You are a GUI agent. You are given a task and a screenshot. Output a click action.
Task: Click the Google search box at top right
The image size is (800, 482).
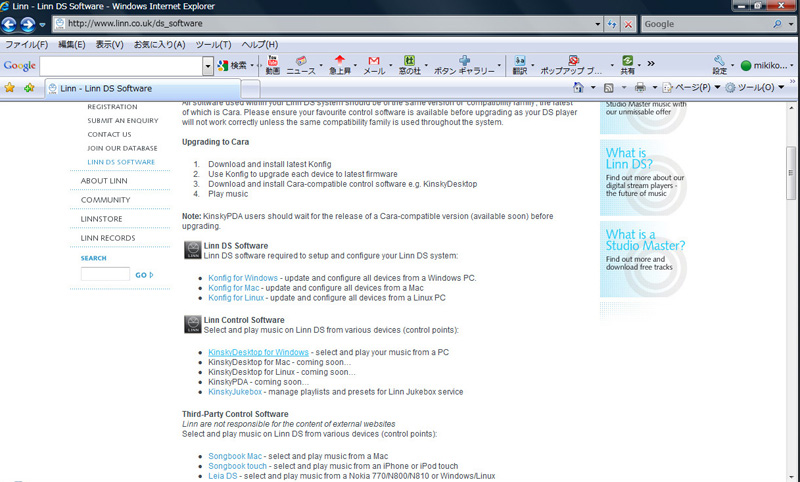pyautogui.click(x=707, y=24)
